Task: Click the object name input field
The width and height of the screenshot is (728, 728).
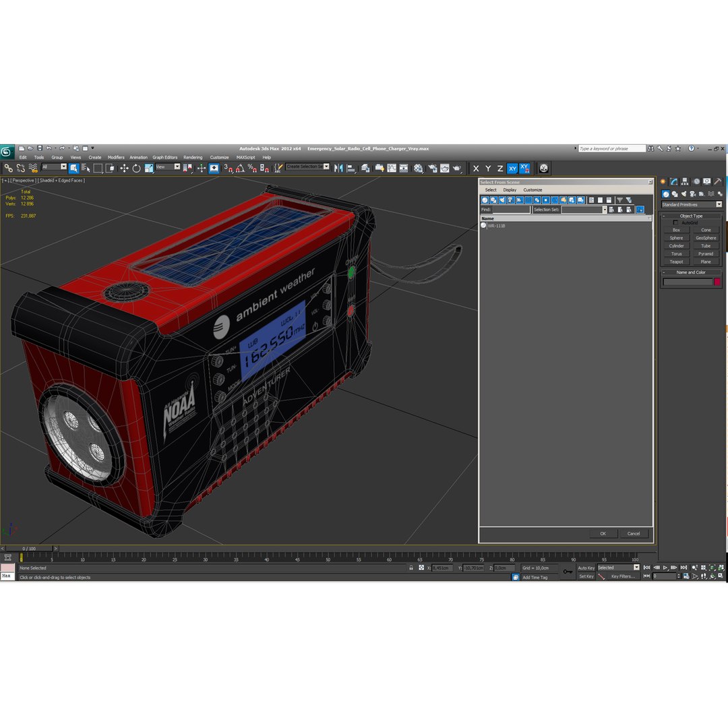Action: [x=687, y=282]
